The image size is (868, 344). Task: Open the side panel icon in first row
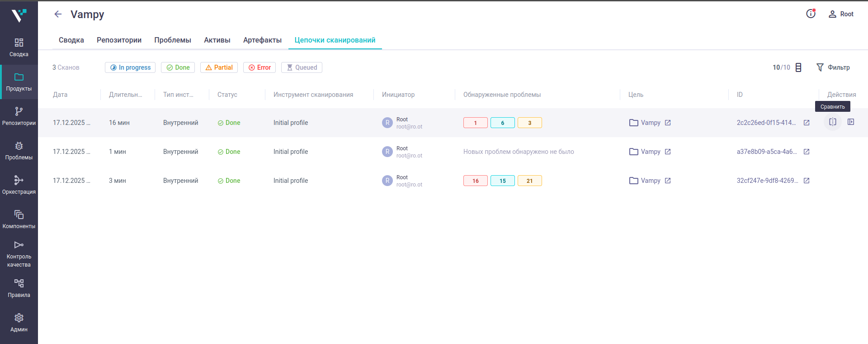pos(851,122)
